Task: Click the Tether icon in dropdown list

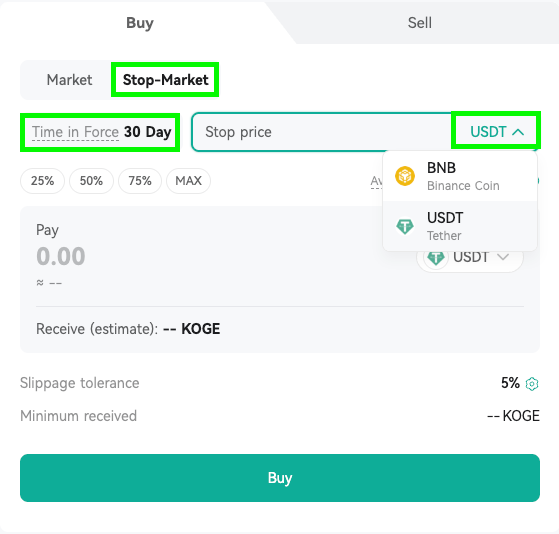Action: coord(405,226)
